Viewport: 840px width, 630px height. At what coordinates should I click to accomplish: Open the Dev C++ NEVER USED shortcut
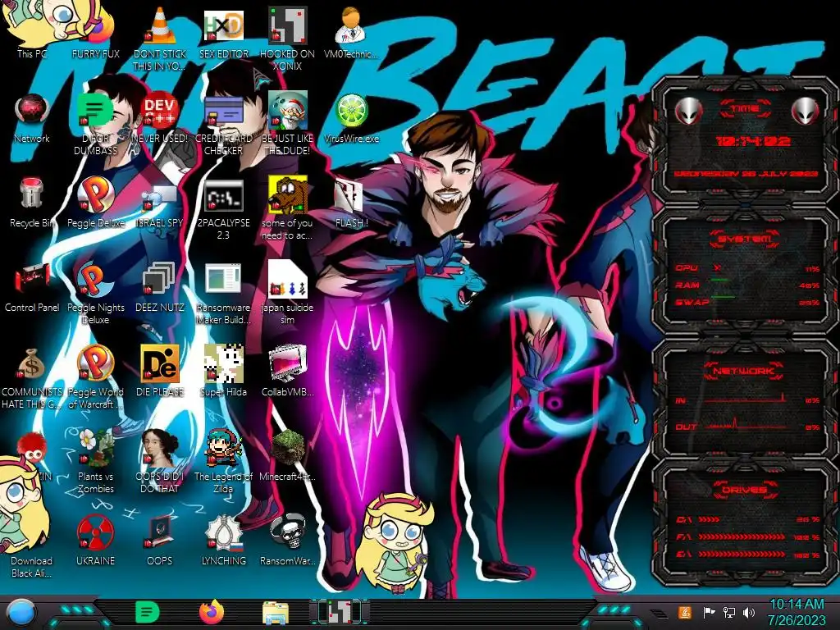tap(160, 118)
